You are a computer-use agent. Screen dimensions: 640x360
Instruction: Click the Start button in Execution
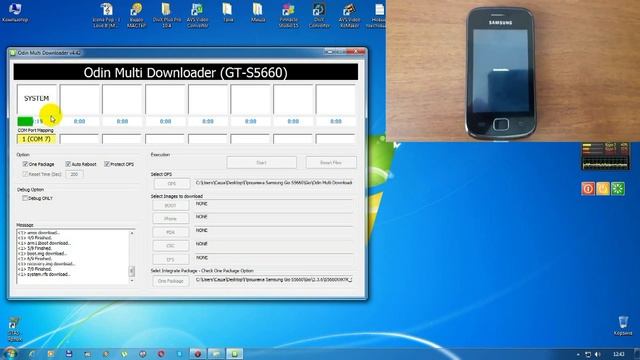[x=262, y=162]
